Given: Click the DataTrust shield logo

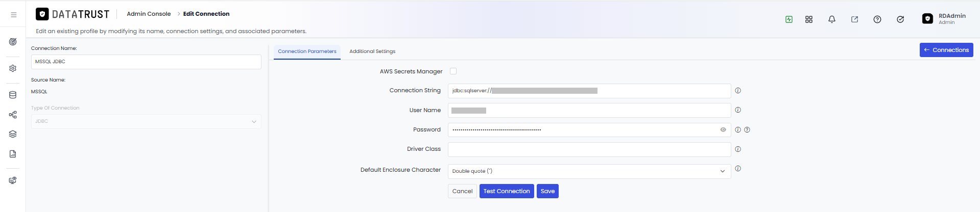Looking at the screenshot, I should coord(42,14).
